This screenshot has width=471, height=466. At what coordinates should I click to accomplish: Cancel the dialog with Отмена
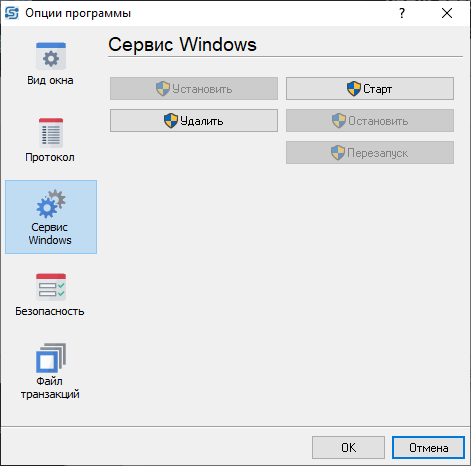[428, 448]
